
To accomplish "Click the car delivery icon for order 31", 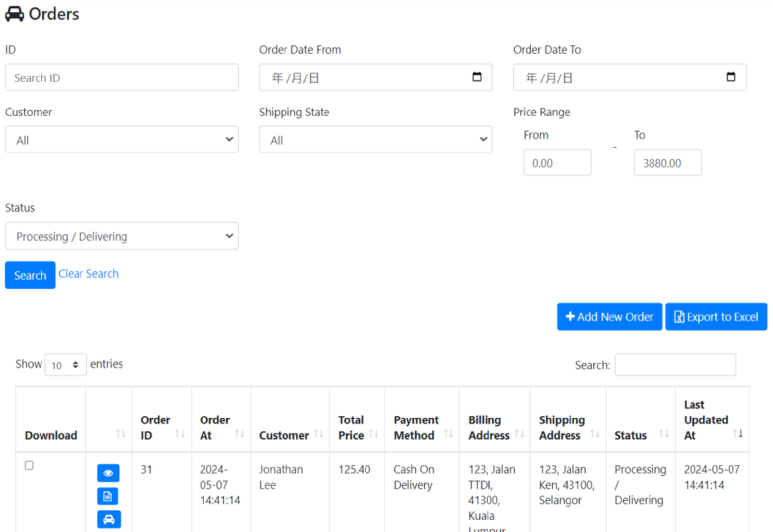I will 109,519.
